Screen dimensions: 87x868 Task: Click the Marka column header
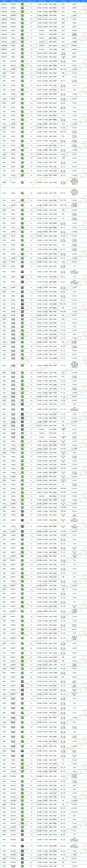tap(4, 1)
